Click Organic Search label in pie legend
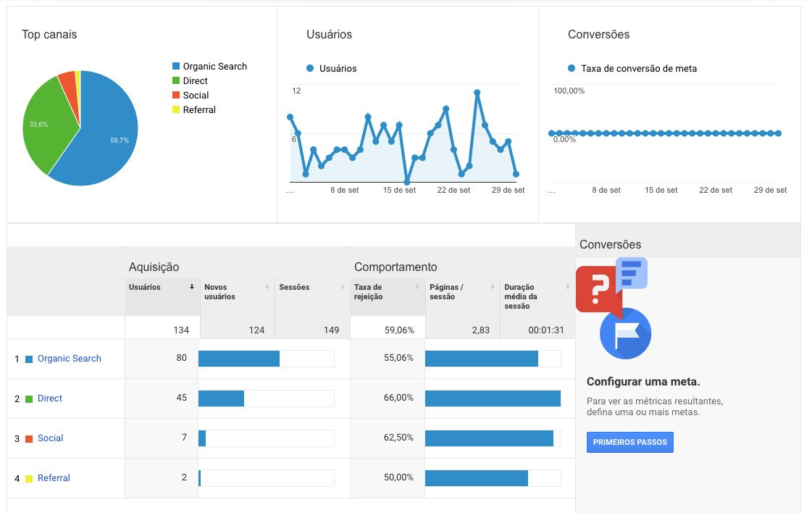 point(215,67)
